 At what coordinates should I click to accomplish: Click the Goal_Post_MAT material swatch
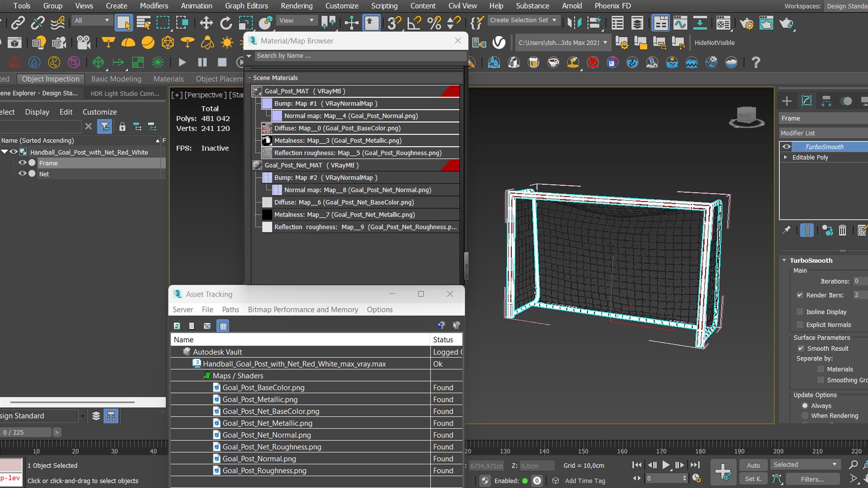[x=257, y=91]
